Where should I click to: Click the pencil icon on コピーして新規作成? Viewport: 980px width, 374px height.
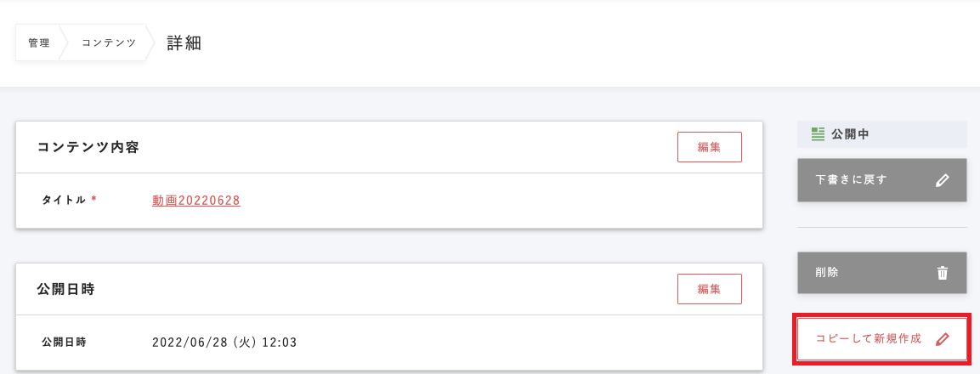[942, 339]
